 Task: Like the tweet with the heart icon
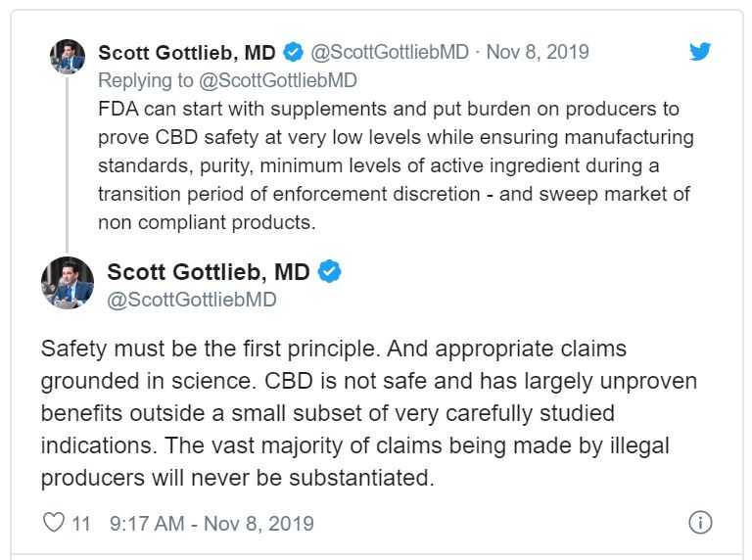click(x=54, y=522)
